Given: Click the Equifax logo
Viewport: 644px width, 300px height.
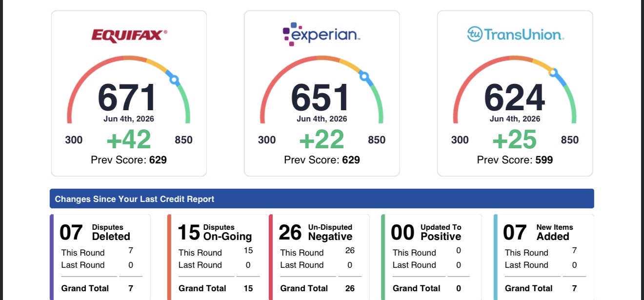Looking at the screenshot, I should 129,36.
